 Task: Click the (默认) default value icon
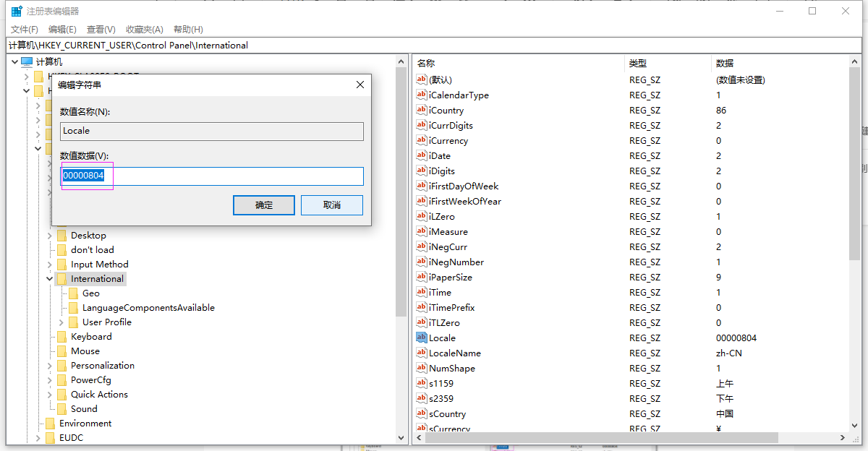point(422,80)
